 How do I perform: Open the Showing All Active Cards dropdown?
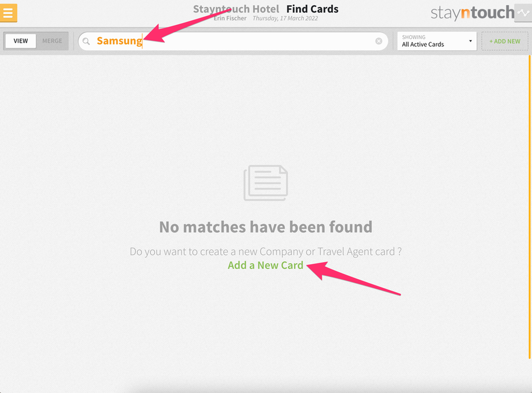click(437, 41)
